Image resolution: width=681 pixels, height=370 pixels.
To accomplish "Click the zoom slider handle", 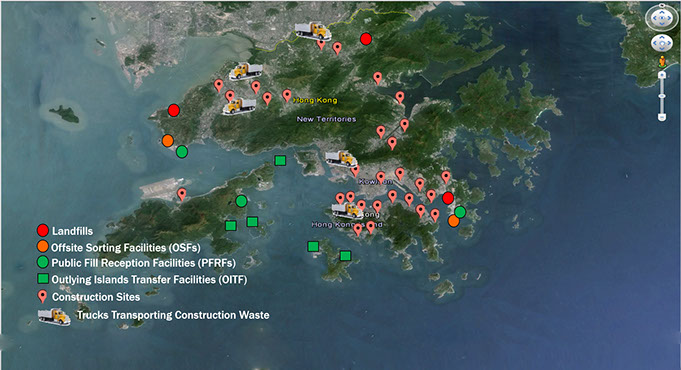I will coord(662,96).
